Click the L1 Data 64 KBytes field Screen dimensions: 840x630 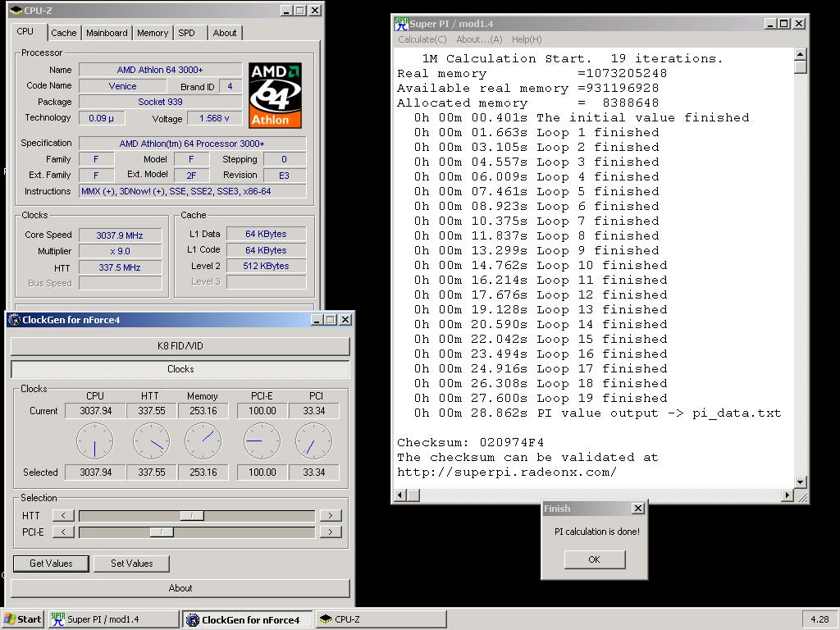267,234
